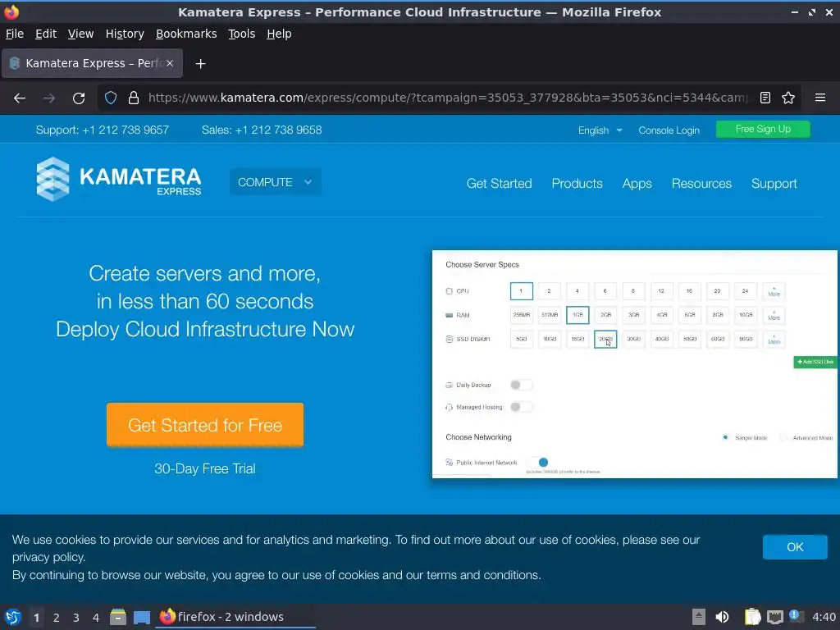Toggle the Public Internet Network switch
Screen dimensions: 840x630
(x=538, y=463)
